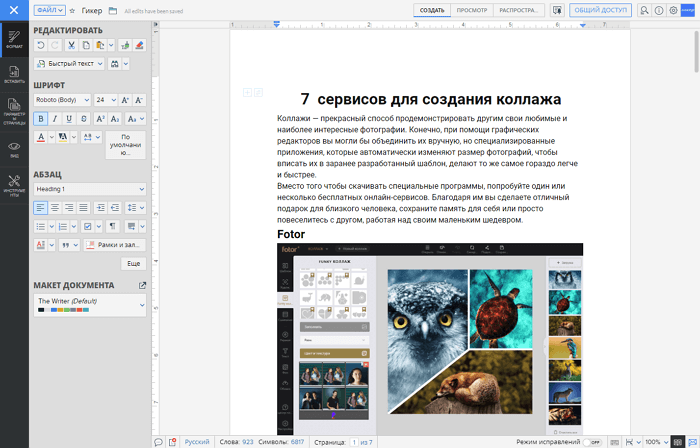Click the ОБЩИЙ ДОСТУП button

(x=600, y=10)
